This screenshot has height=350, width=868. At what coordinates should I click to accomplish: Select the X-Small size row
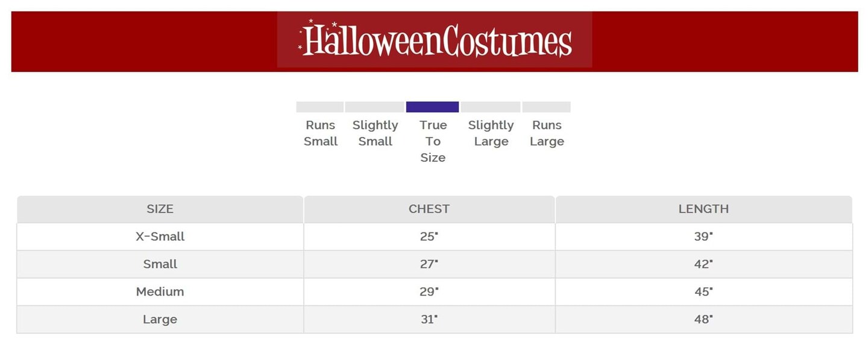tap(160, 237)
